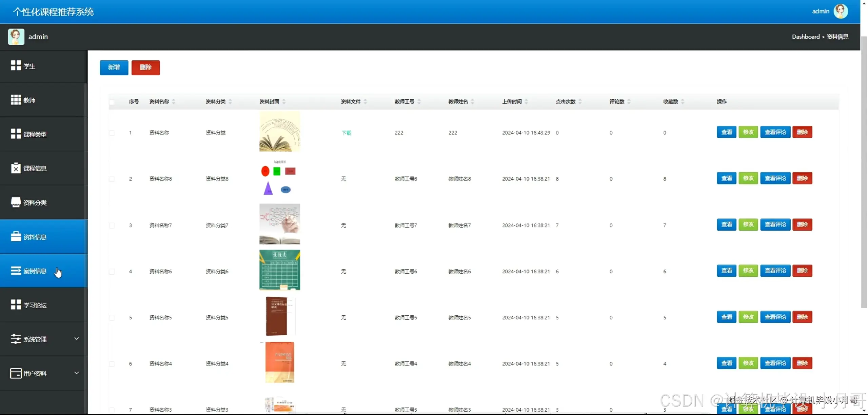868x415 pixels.
Task: Click admin avatar in top right corner
Action: (841, 12)
